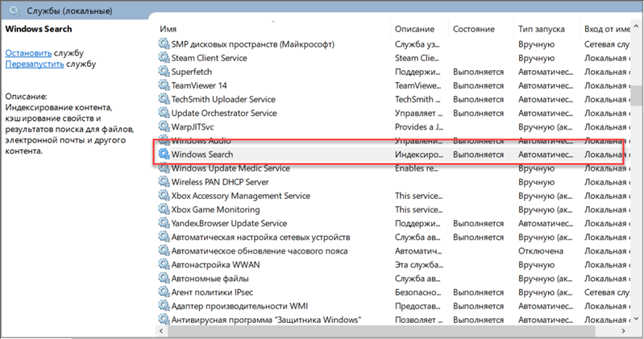Click the gear icon of Xbox Game Monitoring

(x=164, y=209)
